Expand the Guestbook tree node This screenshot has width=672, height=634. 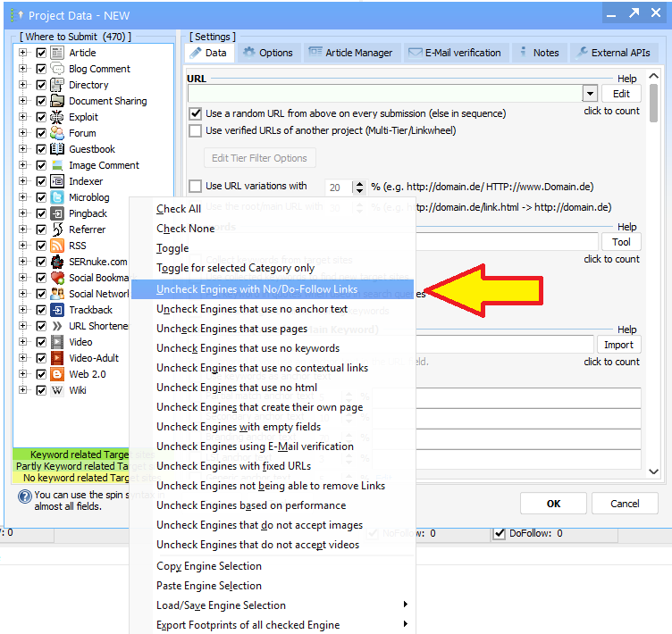(22, 148)
